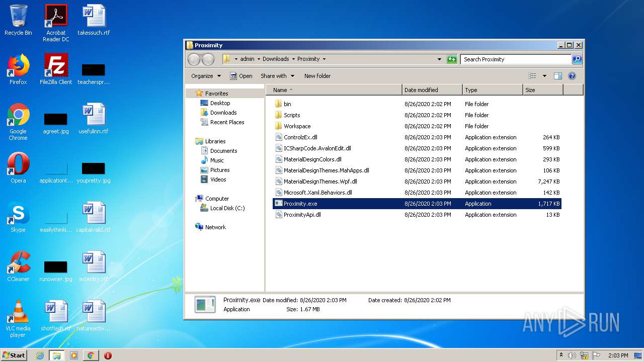
Task: Open the Pictures library
Action: click(x=215, y=170)
